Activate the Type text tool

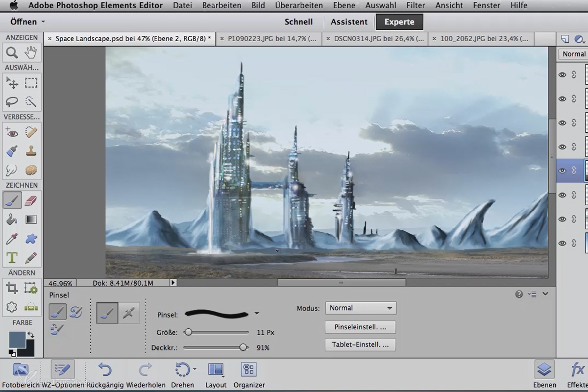[x=12, y=258]
